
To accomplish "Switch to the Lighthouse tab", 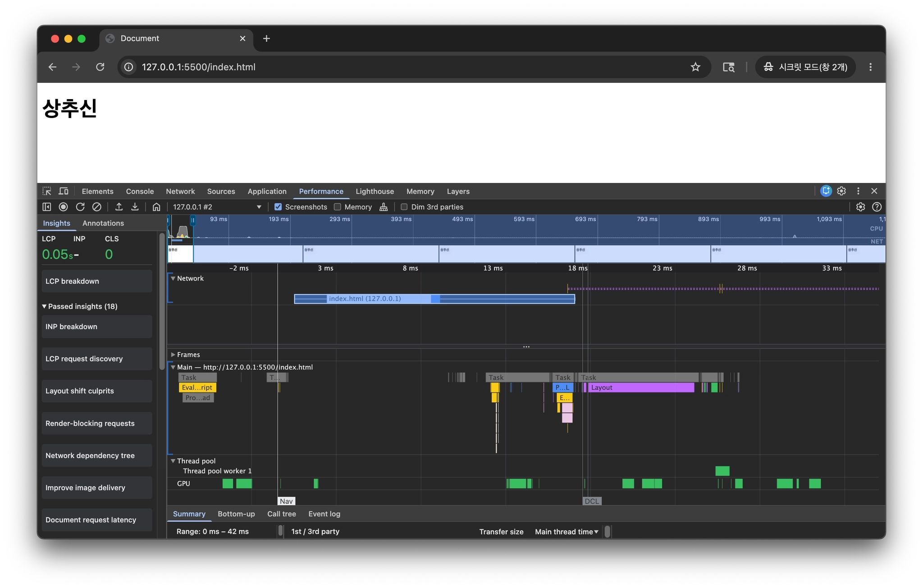I will point(375,191).
